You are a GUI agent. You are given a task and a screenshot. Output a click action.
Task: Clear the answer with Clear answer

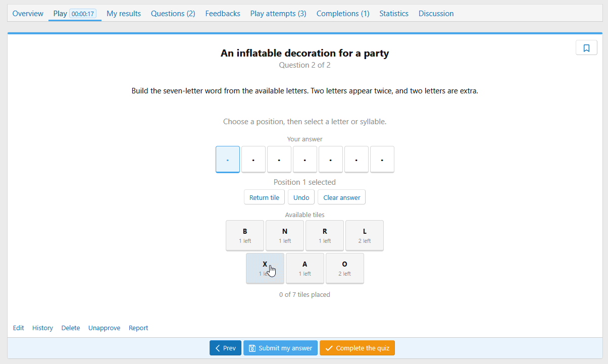pyautogui.click(x=341, y=197)
